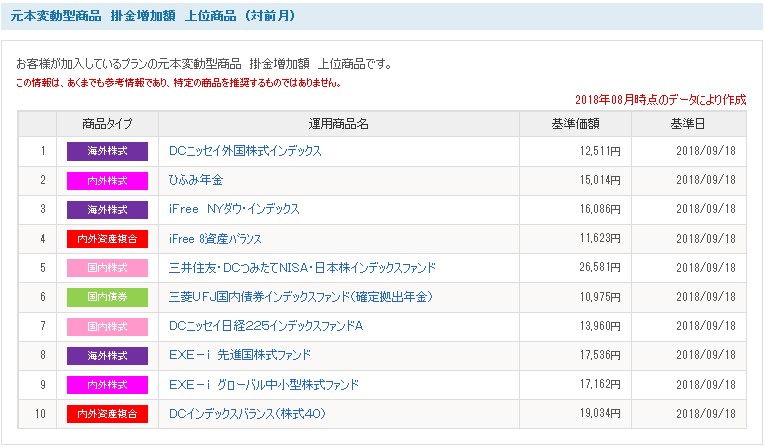Click price 15,014円
765x447 pixels.
click(x=600, y=180)
